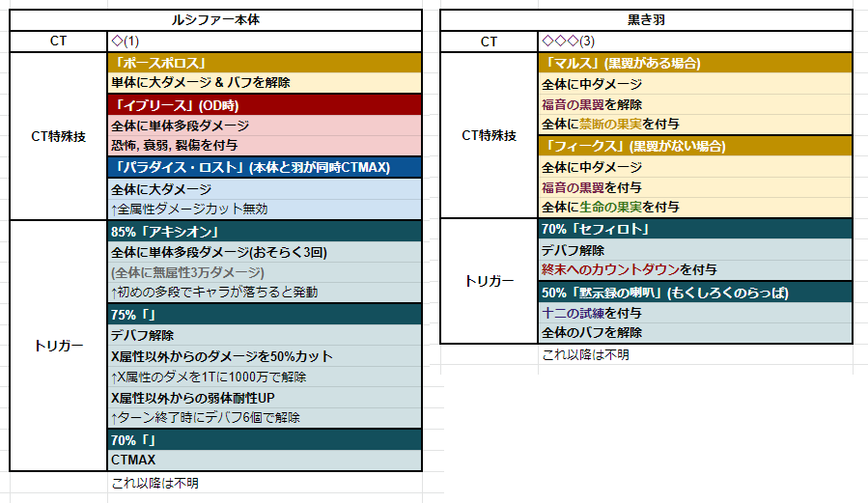Click トリガー label in ルシファー本体 table
Viewport: 868px width, 503px height.
pos(58,346)
